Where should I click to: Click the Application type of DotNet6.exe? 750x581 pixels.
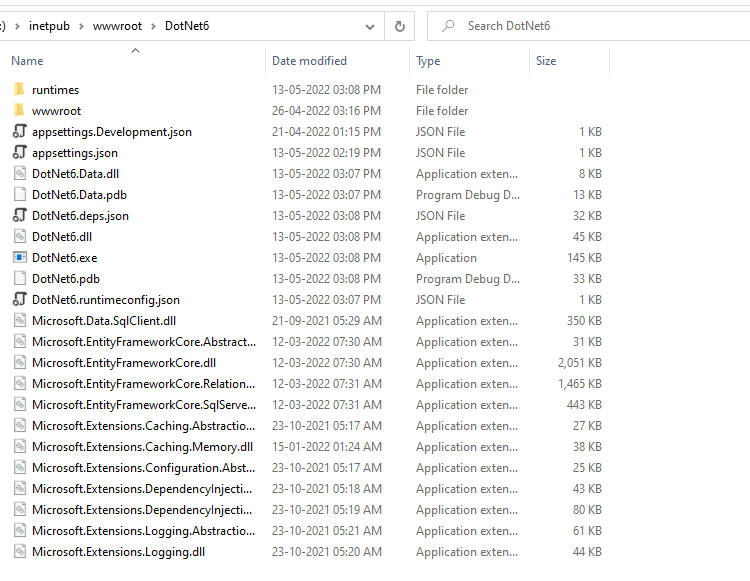446,258
